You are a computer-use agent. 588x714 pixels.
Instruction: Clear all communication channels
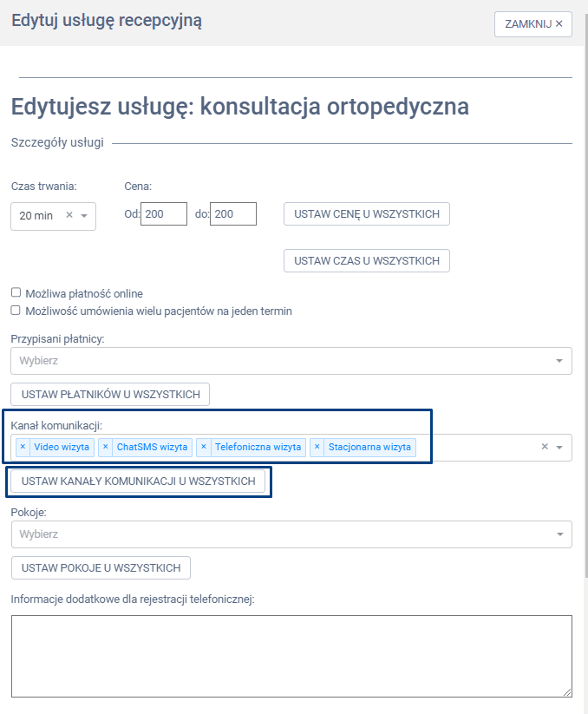[545, 447]
